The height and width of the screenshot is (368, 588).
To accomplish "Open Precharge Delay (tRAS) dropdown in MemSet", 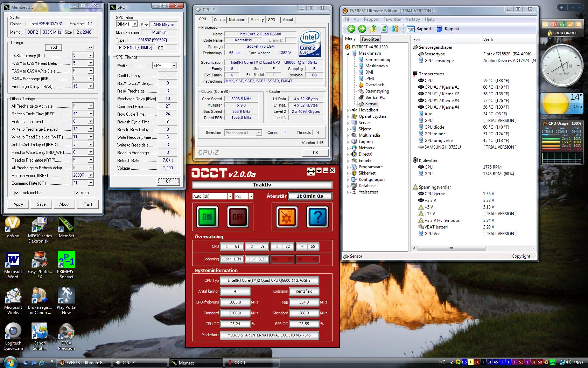I will click(x=91, y=86).
